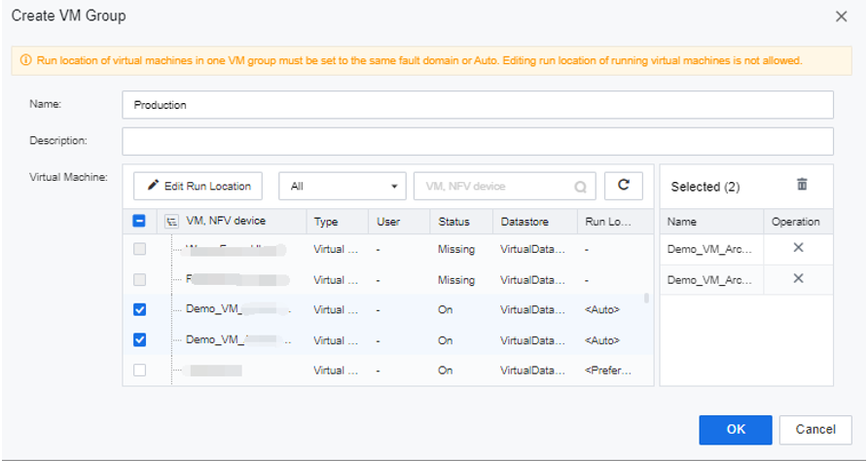Uncheck the first Demo_VM row checkbox

point(139,309)
